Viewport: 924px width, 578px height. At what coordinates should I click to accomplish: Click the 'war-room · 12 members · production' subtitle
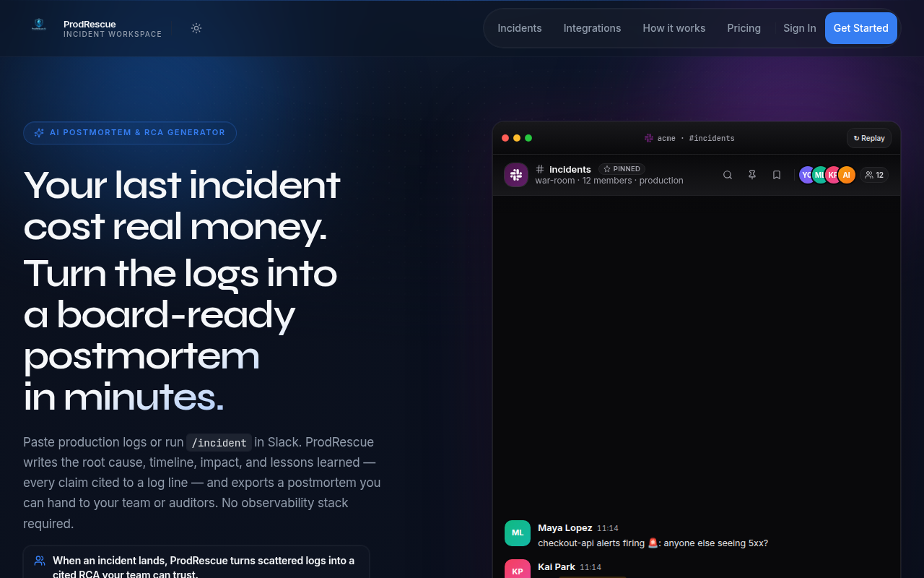pos(609,181)
